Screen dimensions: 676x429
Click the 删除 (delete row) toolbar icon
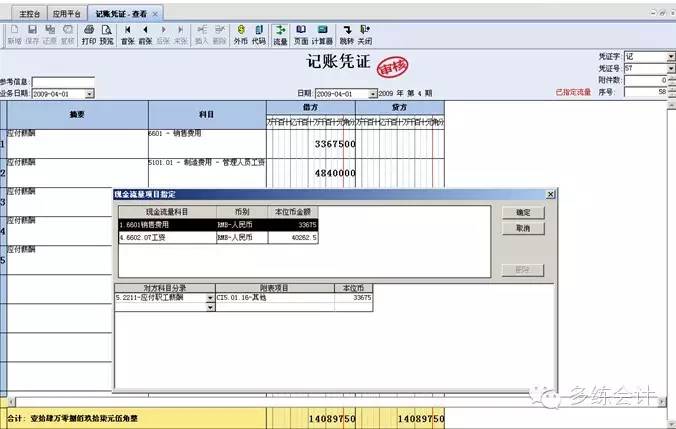219,34
